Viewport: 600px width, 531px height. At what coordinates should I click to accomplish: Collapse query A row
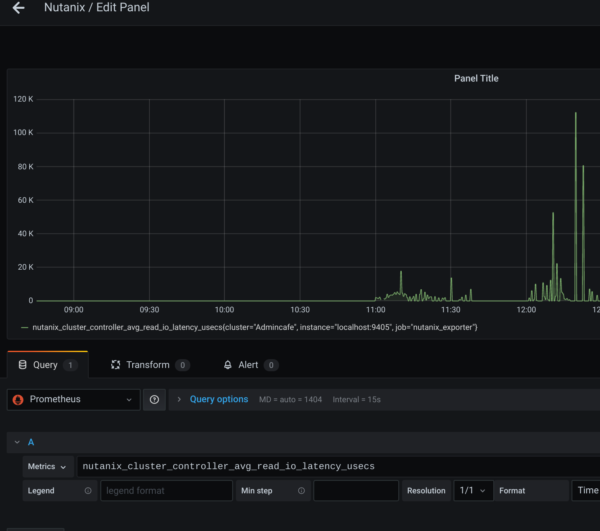(x=17, y=442)
